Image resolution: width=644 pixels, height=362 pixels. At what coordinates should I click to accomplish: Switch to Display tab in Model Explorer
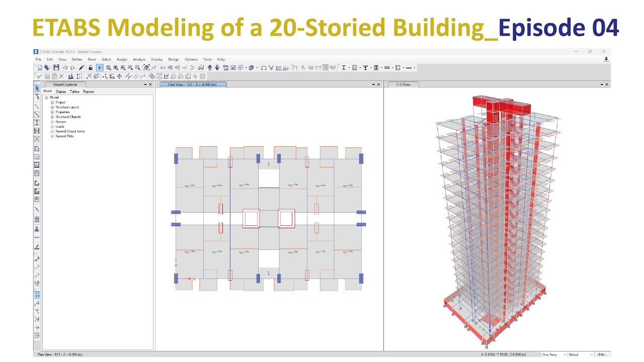[61, 92]
